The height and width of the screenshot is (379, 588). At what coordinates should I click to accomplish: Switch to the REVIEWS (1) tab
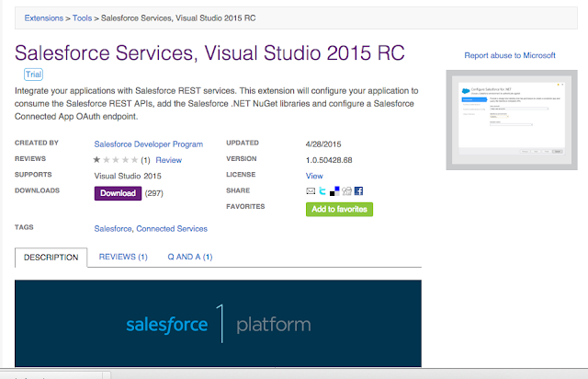point(123,257)
